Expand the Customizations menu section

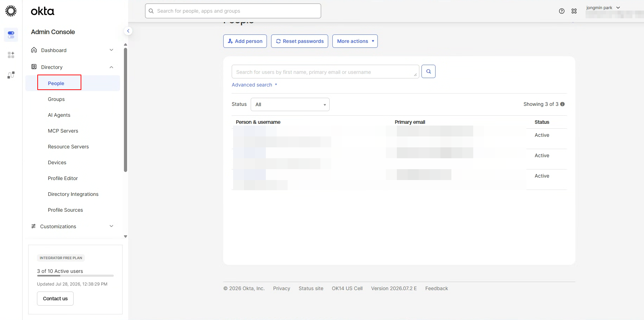(x=73, y=226)
